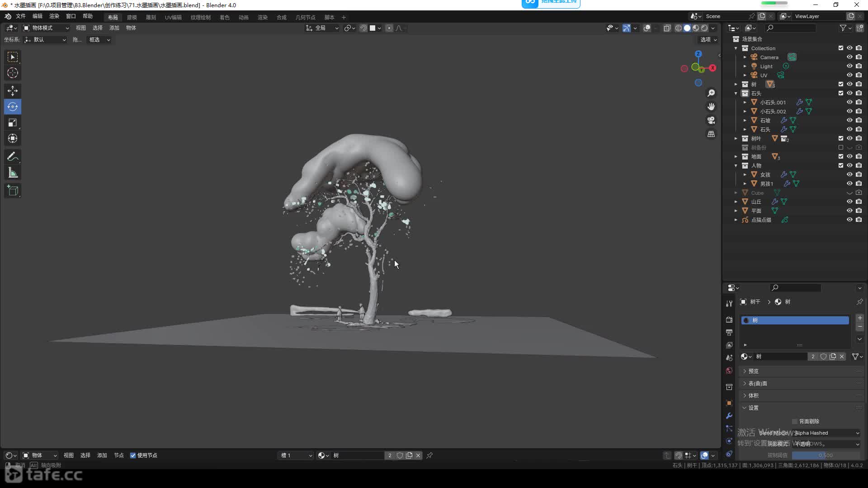Image resolution: width=868 pixels, height=488 pixels.
Task: Hide the Camera object in viewport
Action: 849,57
